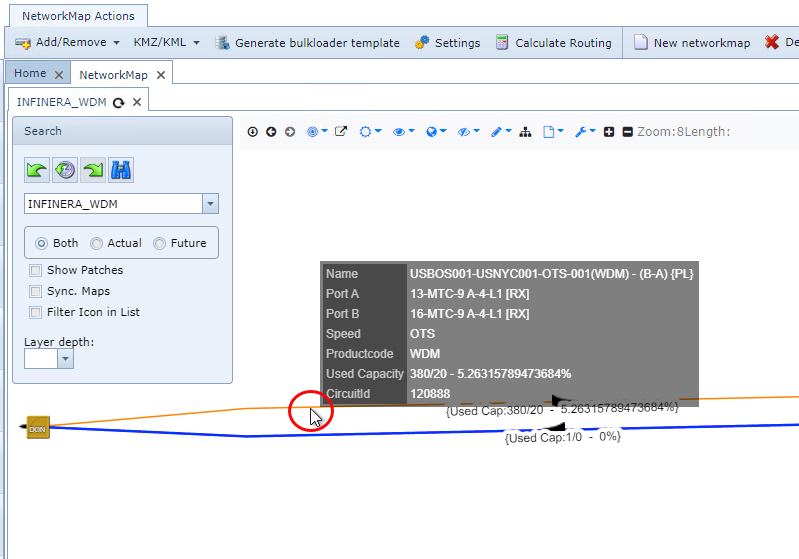Click the plus zoom-in icon
The image size is (799, 559).
pyautogui.click(x=609, y=132)
